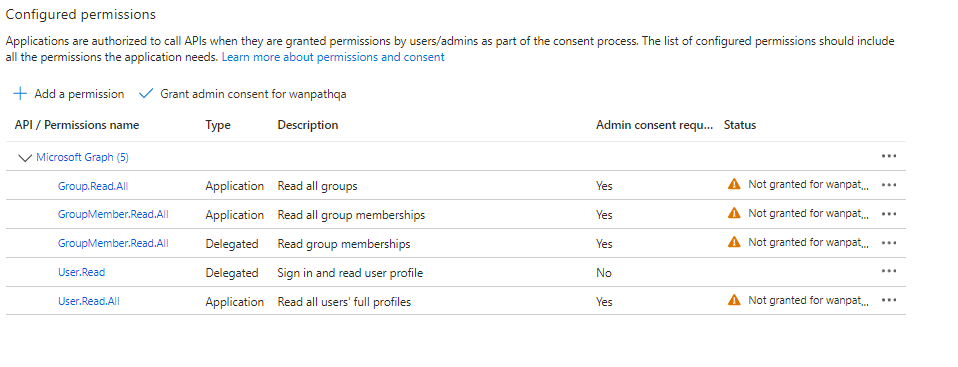This screenshot has width=958, height=367.
Task: Open the Microsoft Graph (5) API link
Action: point(82,157)
